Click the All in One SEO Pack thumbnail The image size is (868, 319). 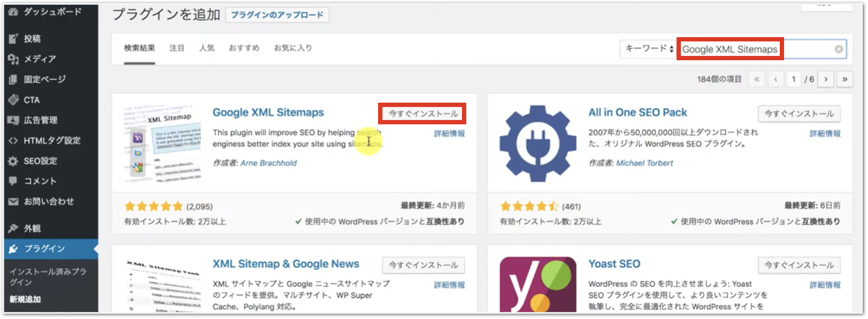click(x=538, y=143)
